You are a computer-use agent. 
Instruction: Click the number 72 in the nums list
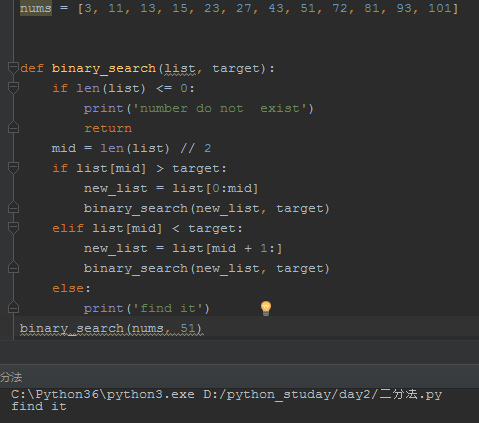[x=340, y=8]
